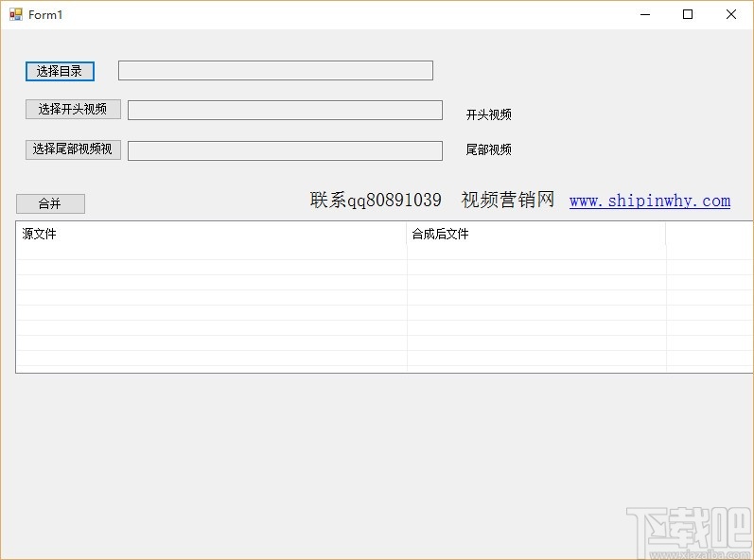This screenshot has width=754, height=560.
Task: Click the 选择目录 button
Action: (60, 71)
